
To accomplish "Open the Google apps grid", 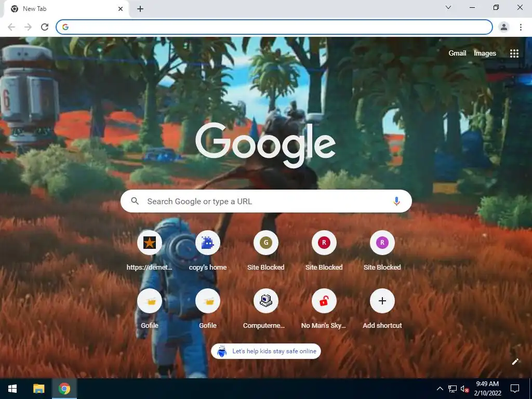I will pos(514,54).
